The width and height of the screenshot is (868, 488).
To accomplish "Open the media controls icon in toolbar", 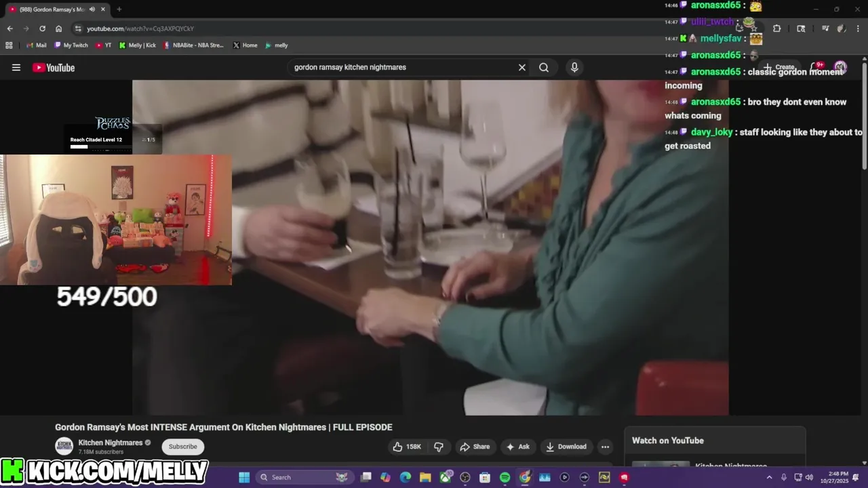I will (825, 28).
